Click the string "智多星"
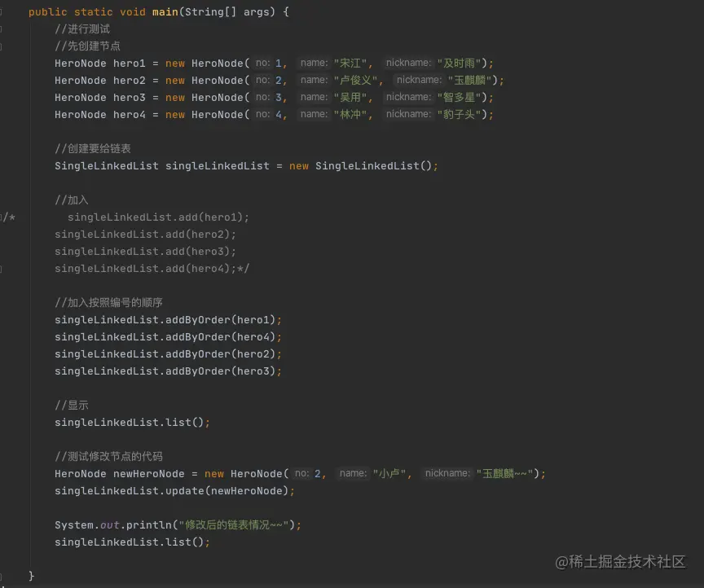Viewport: 704px width, 588px height. [x=460, y=98]
